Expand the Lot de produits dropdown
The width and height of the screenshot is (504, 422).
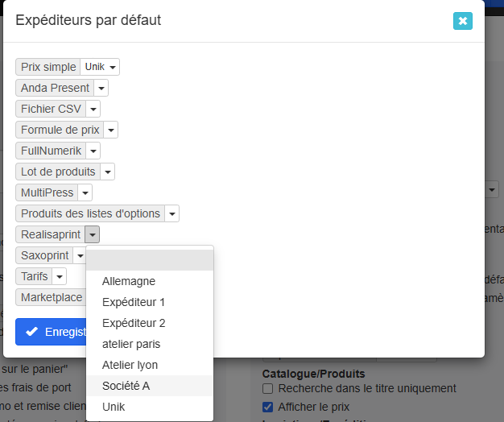point(108,172)
